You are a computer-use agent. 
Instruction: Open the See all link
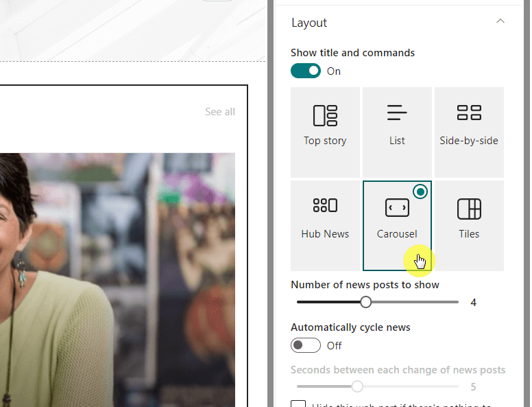tap(220, 112)
